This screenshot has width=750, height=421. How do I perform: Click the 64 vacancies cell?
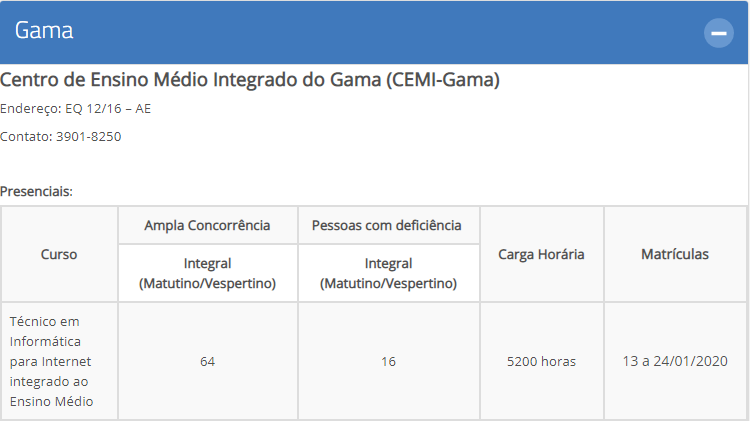tap(208, 361)
